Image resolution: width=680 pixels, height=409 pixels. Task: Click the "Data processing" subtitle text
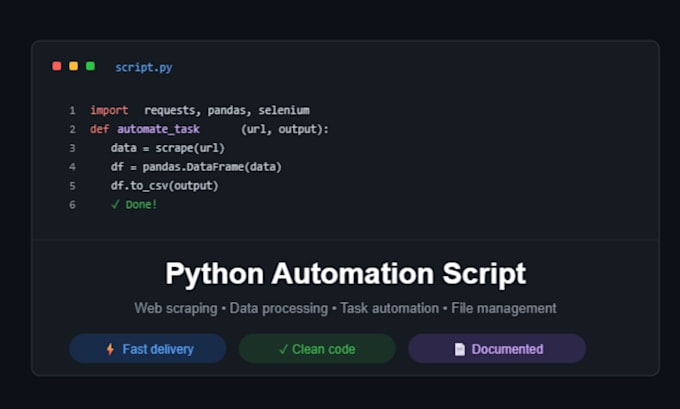coord(279,308)
